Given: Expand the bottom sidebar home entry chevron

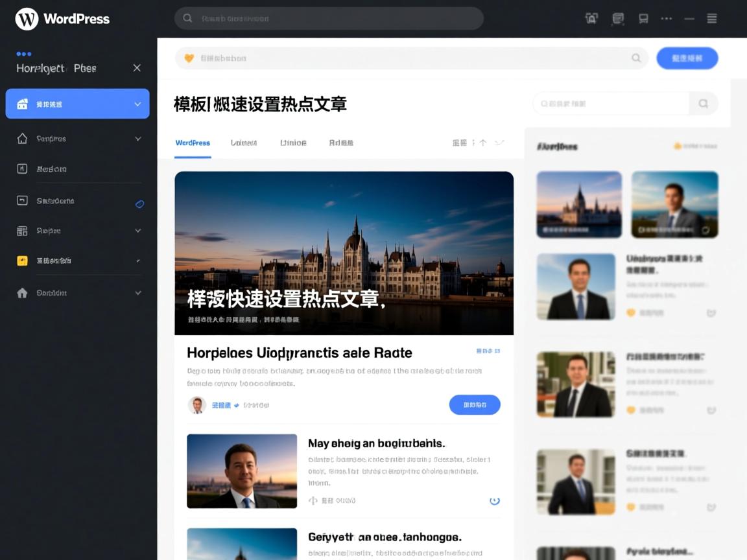Looking at the screenshot, I should point(137,293).
